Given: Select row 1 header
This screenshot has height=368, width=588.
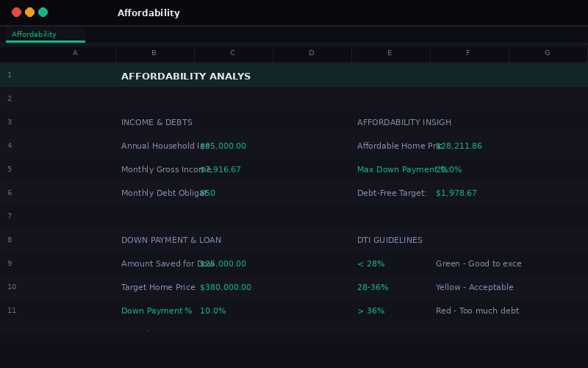Looking at the screenshot, I should point(10,75).
